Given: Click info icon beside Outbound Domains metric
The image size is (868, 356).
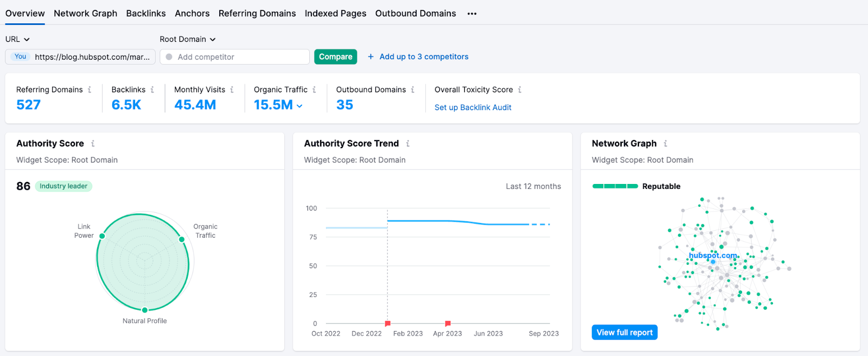Looking at the screenshot, I should click(413, 90).
